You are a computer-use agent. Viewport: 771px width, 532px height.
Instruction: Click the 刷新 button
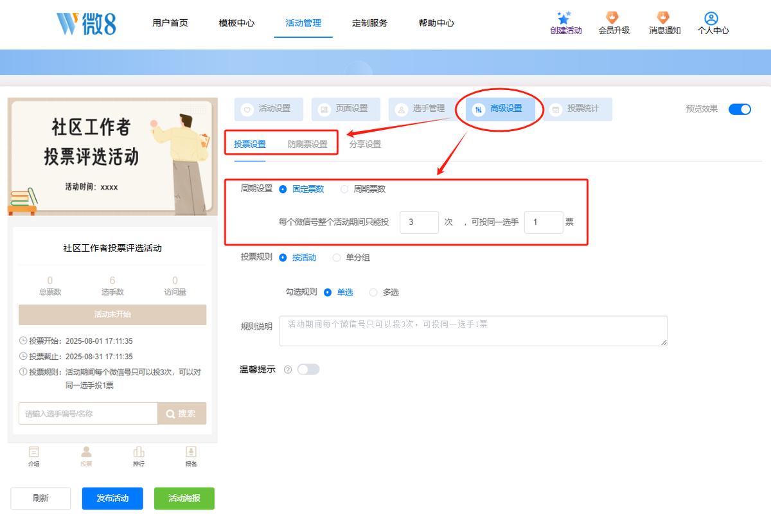click(40, 499)
